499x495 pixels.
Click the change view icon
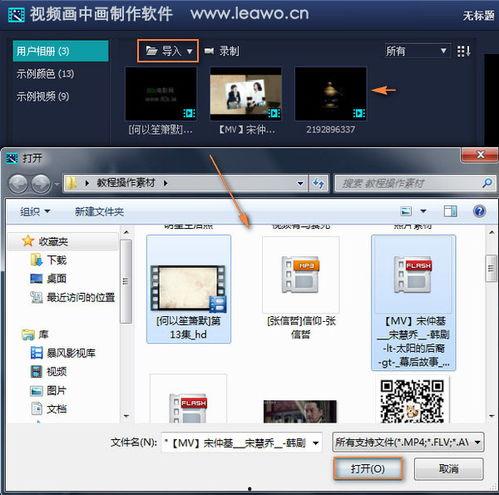pos(406,211)
